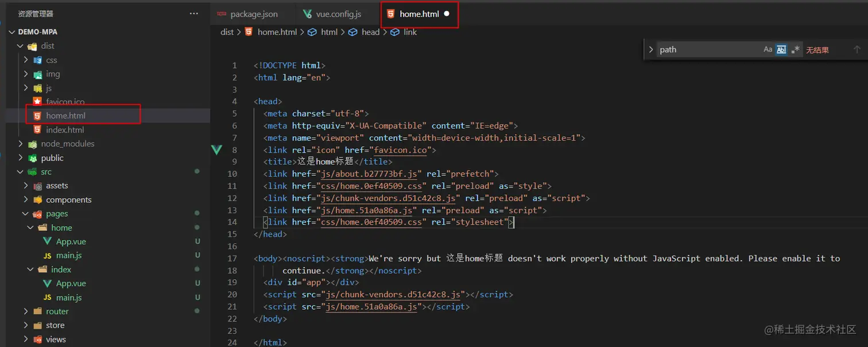Click the router folder icon
Viewport: 868px width, 347px height.
(x=37, y=311)
